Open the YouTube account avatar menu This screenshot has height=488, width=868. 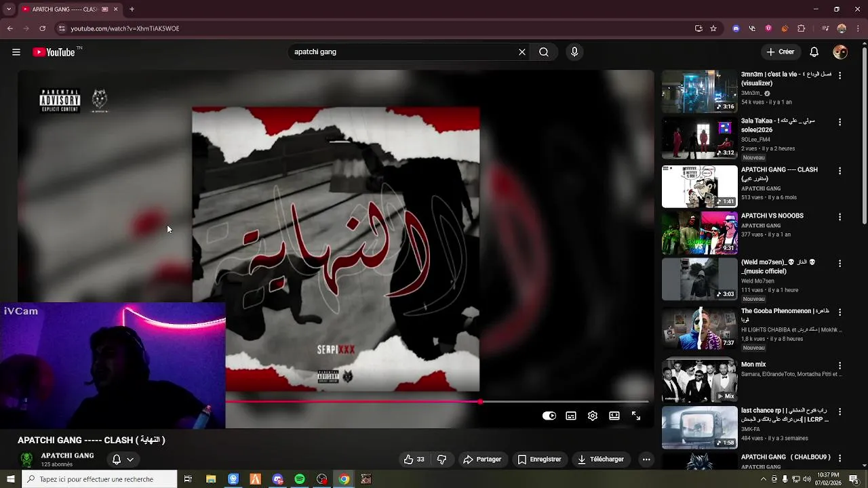840,52
